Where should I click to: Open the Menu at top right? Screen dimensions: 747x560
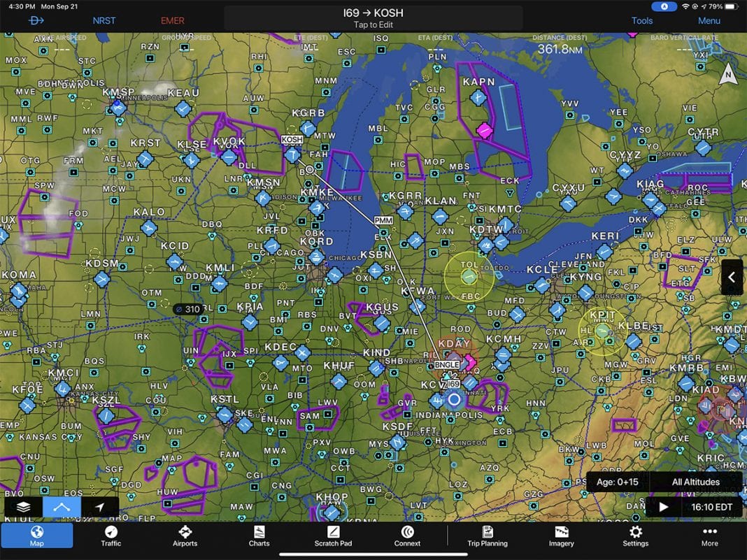coord(709,20)
